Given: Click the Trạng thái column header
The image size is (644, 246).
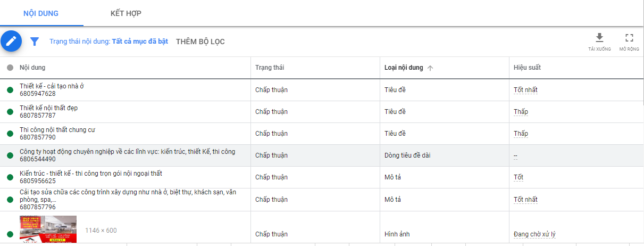Looking at the screenshot, I should (270, 68).
